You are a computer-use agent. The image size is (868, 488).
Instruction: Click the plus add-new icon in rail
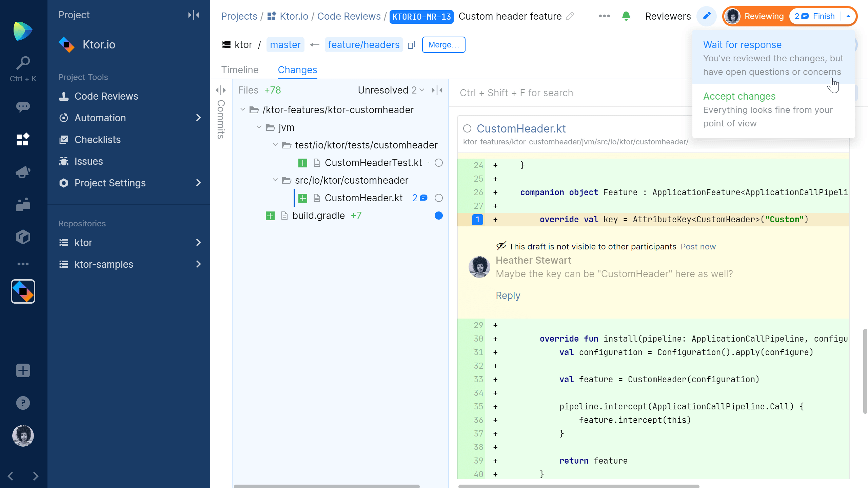[x=23, y=370]
